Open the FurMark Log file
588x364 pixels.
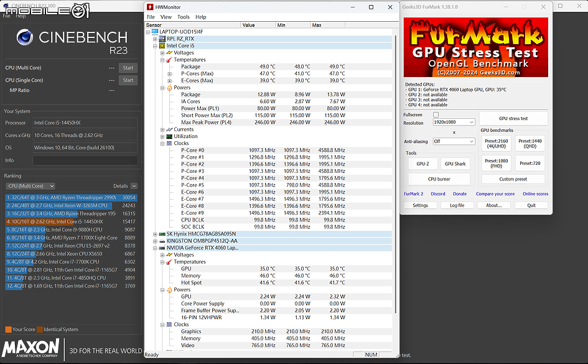tap(457, 205)
